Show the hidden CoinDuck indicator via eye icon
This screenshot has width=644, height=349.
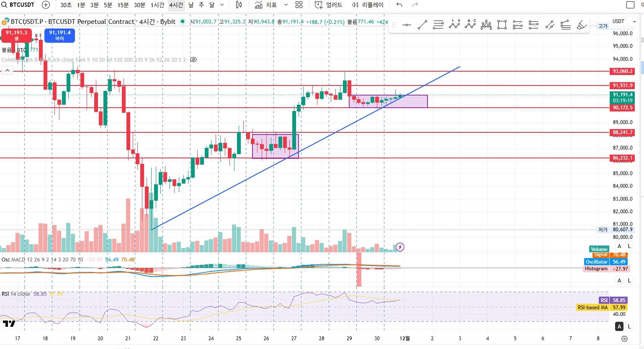point(193,59)
